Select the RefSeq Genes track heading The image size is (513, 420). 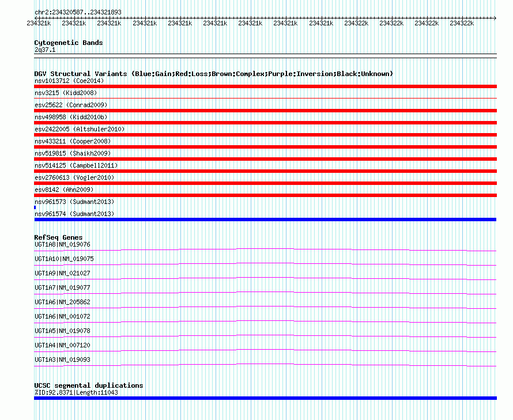(58, 237)
